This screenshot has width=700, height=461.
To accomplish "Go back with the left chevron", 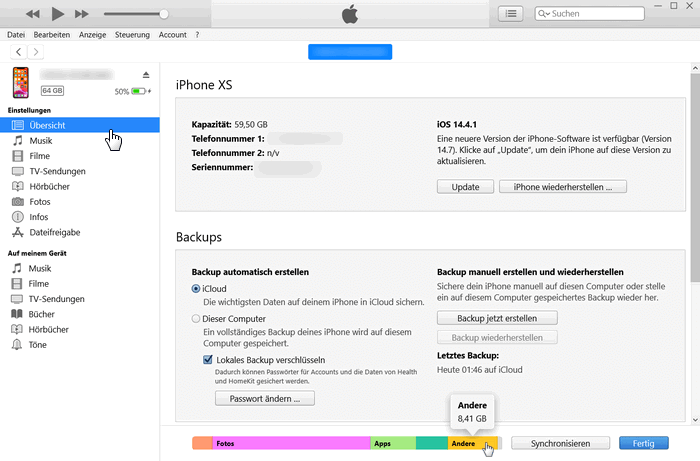I will (x=18, y=52).
